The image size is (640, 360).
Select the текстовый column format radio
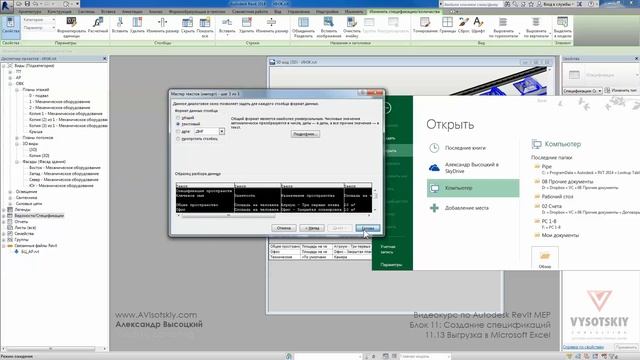click(x=178, y=124)
